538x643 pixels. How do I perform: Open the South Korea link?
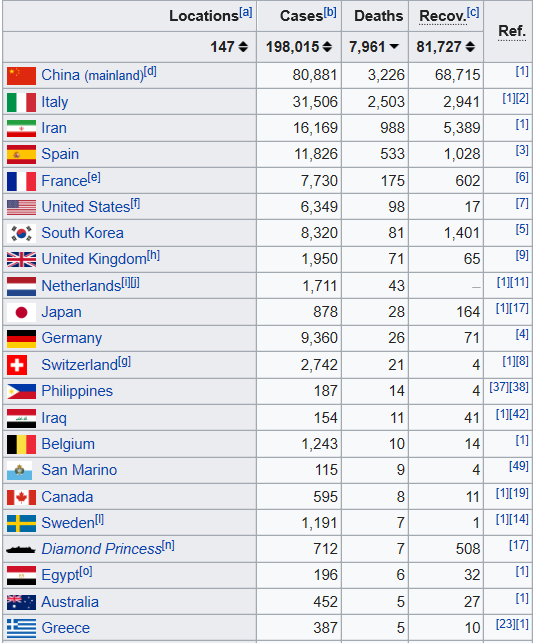pos(82,233)
